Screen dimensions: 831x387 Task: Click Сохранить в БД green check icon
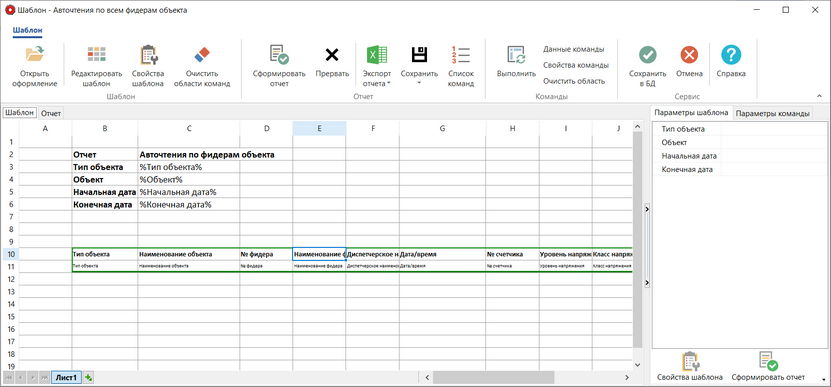coord(647,54)
